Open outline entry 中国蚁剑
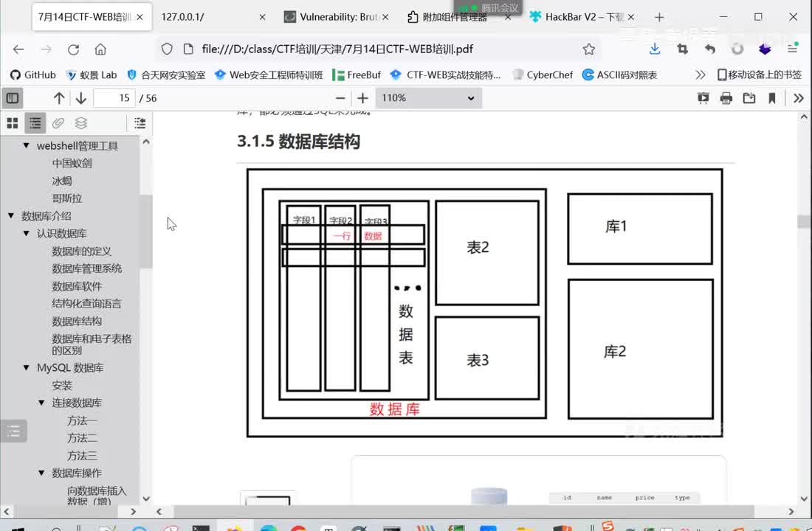The width and height of the screenshot is (812, 531). [x=72, y=163]
